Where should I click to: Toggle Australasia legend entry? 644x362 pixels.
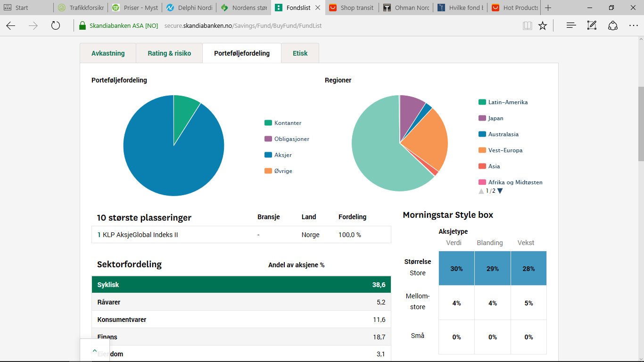pos(498,134)
